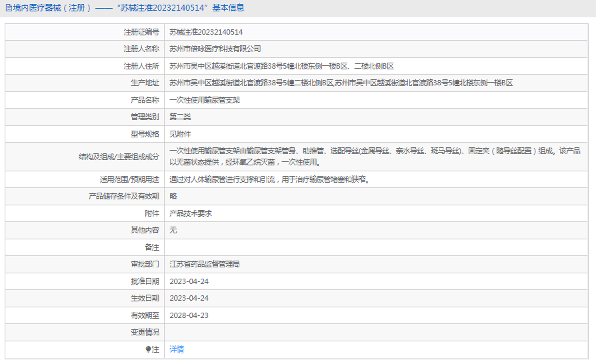596x364 pixels.
Task: Select the header title 境内医疗器械（注册）基本信息
Action: point(129,8)
